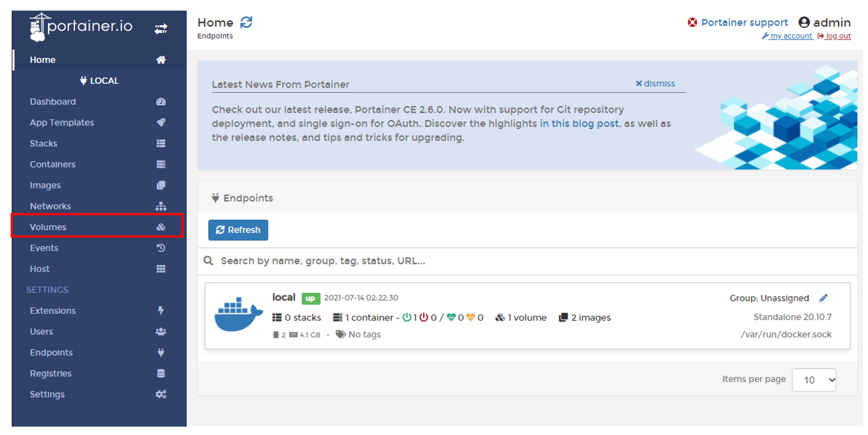Open the Events section
868x435 pixels.
click(x=99, y=248)
